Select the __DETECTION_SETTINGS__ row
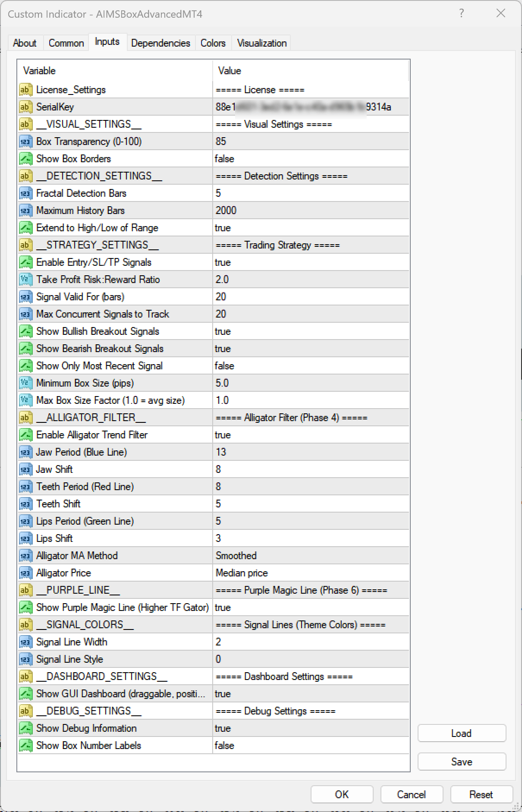The image size is (522, 812). click(214, 176)
